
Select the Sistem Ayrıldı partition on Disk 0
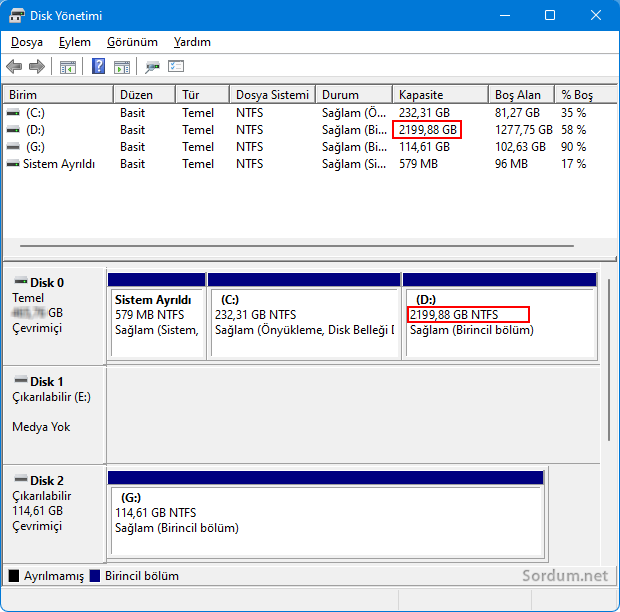point(157,316)
